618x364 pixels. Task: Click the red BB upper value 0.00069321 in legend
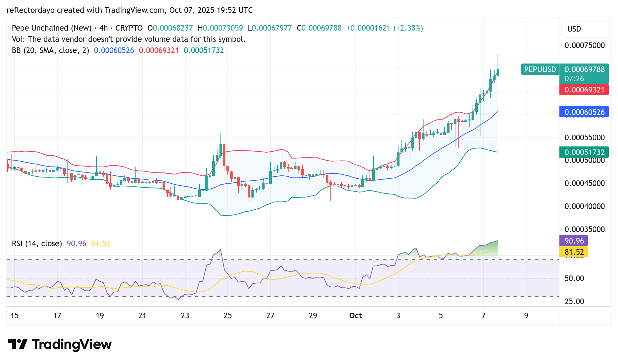point(159,50)
